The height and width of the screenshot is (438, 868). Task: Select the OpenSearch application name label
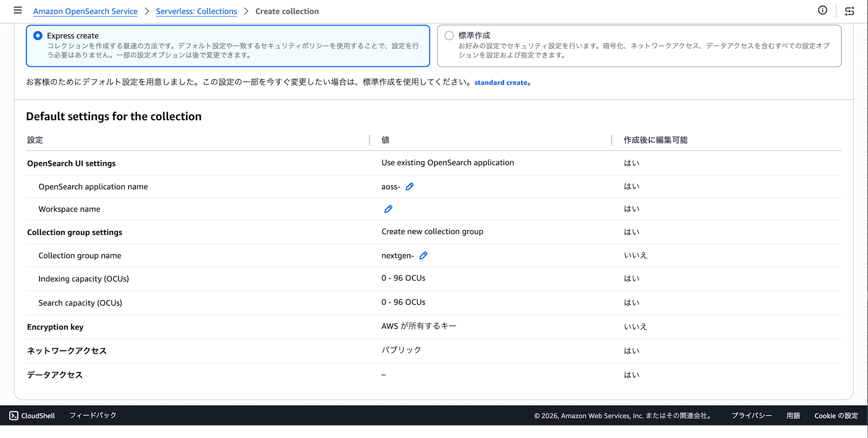(x=93, y=187)
